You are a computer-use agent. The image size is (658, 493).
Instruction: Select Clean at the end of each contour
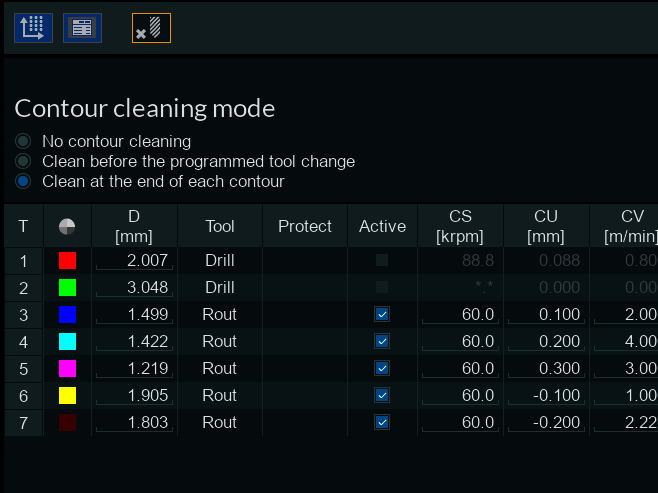[x=24, y=181]
